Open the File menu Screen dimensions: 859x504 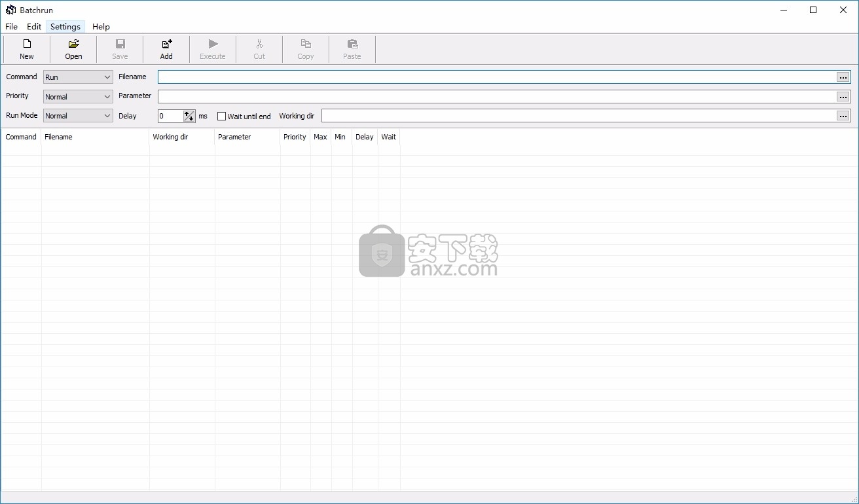[x=12, y=27]
